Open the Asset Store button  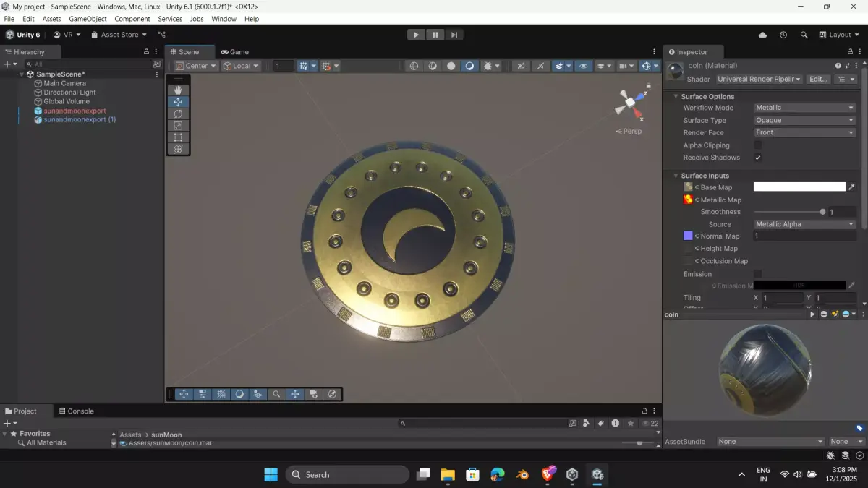point(119,35)
